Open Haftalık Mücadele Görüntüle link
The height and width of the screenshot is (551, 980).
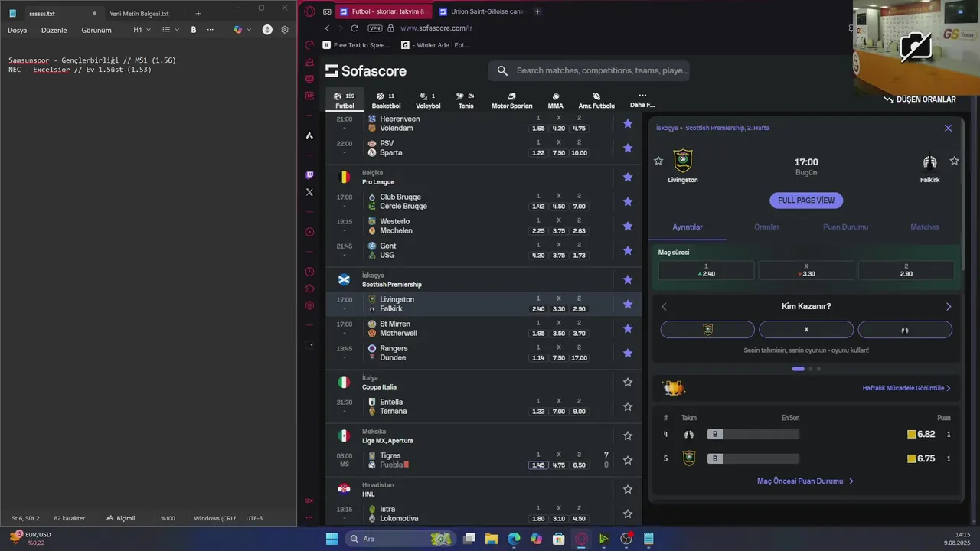[906, 388]
